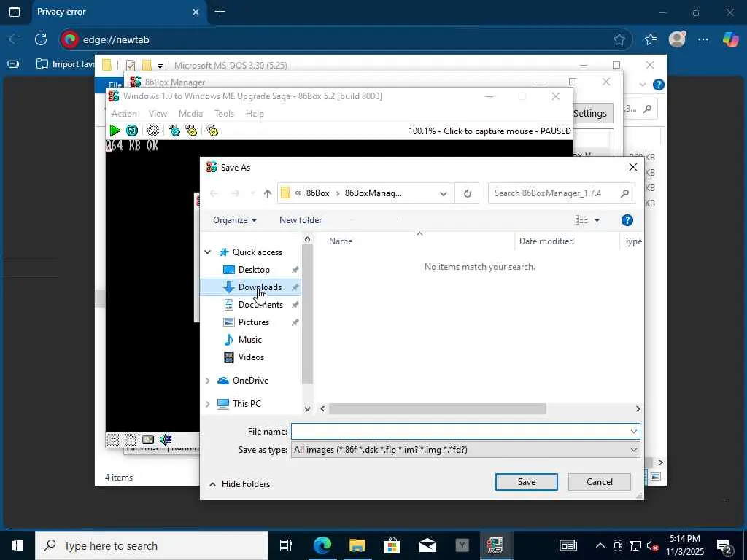Screen dimensions: 747x560
Task: Open Edge tab actions menu icon
Action: [15, 12]
